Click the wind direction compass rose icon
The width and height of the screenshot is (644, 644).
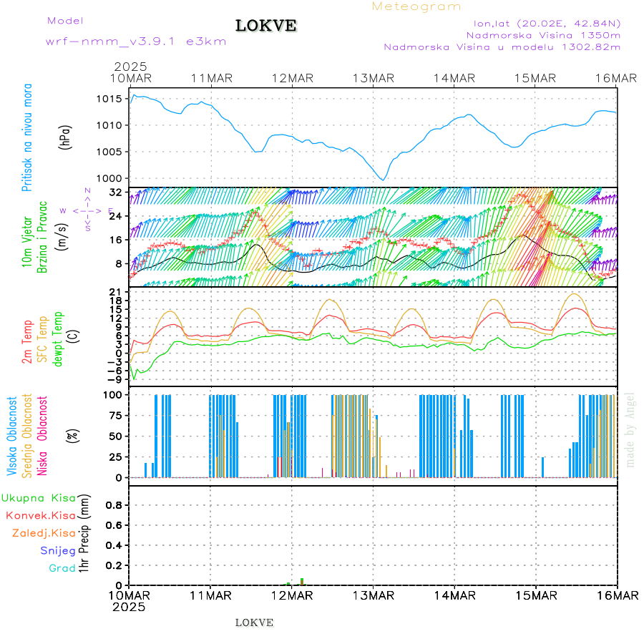87,210
